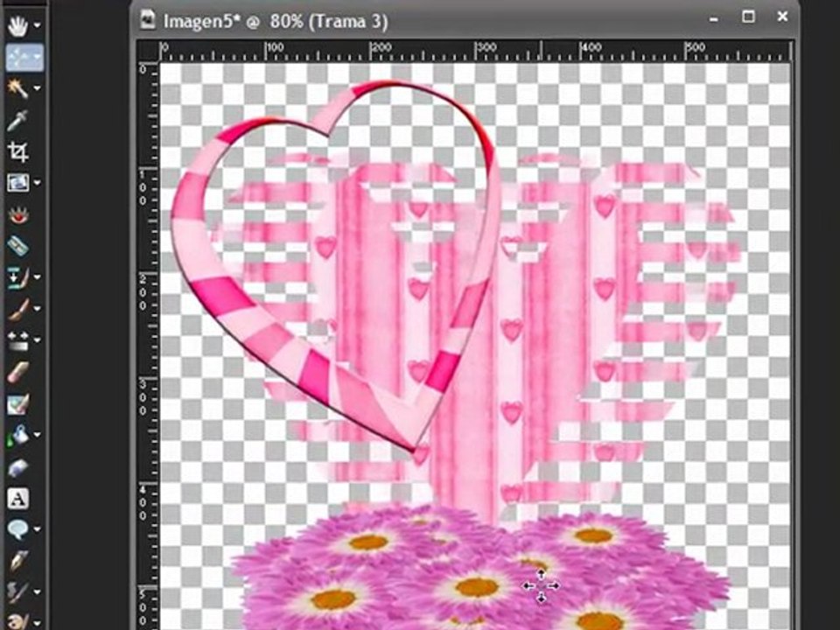Select the Text tool
Viewport: 840px width, 630px height.
[x=17, y=498]
